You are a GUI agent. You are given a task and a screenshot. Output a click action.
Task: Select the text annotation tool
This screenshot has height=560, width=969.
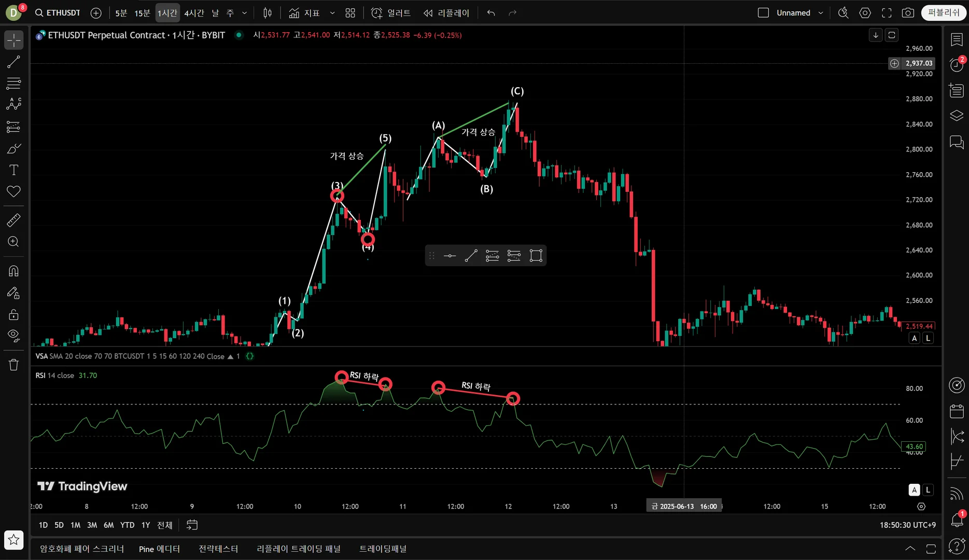pyautogui.click(x=14, y=170)
